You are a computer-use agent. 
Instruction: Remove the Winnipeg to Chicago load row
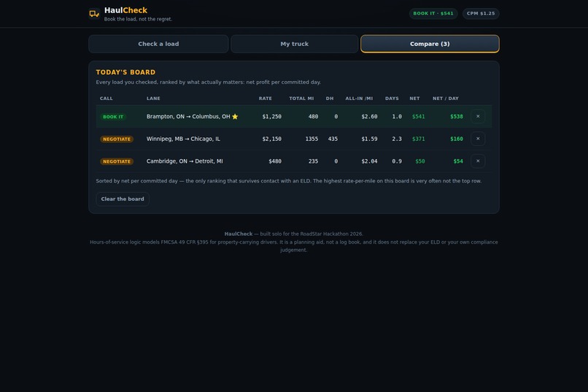pyautogui.click(x=478, y=139)
